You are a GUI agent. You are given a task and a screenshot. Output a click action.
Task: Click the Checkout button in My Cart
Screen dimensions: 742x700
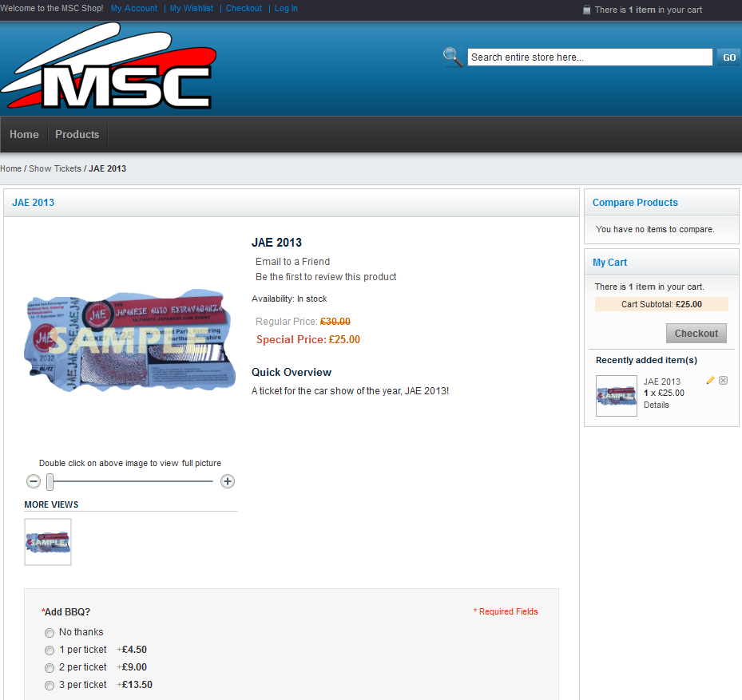pos(696,334)
